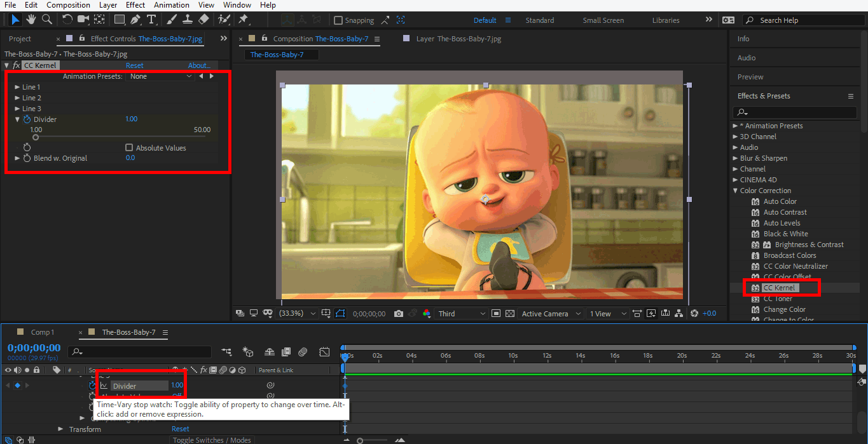Enable Snapping in the toolbar
This screenshot has width=868, height=444.
338,20
